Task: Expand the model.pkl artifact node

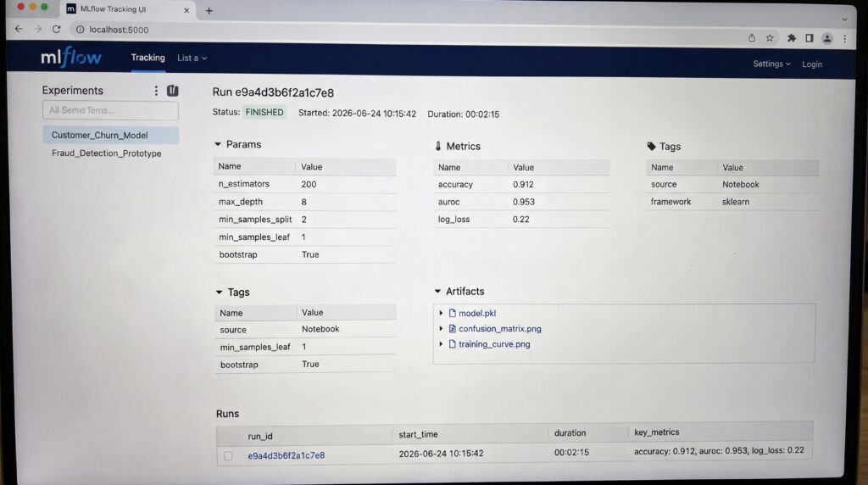Action: tap(441, 313)
